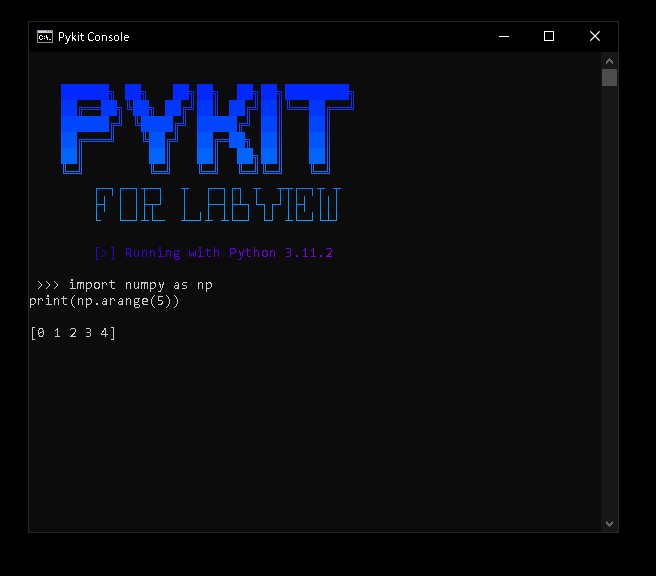This screenshot has height=576, width=656.
Task: Click the Python version number 3.11.2
Action: pyautogui.click(x=309, y=253)
